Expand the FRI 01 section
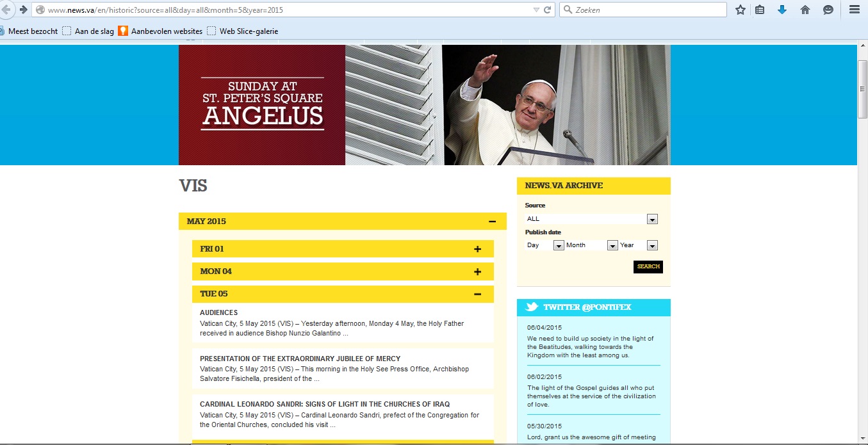This screenshot has width=868, height=445. (477, 249)
